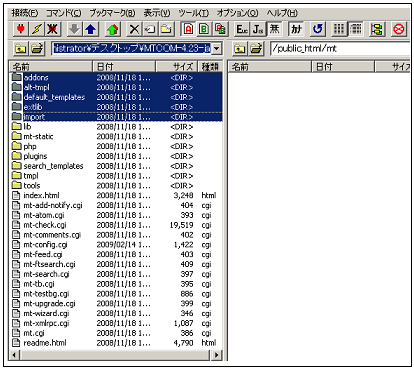Select the addons folder

click(x=116, y=77)
